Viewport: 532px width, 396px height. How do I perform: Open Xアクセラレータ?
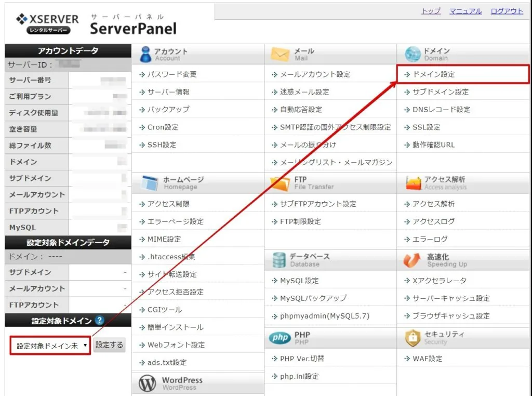[x=440, y=281]
